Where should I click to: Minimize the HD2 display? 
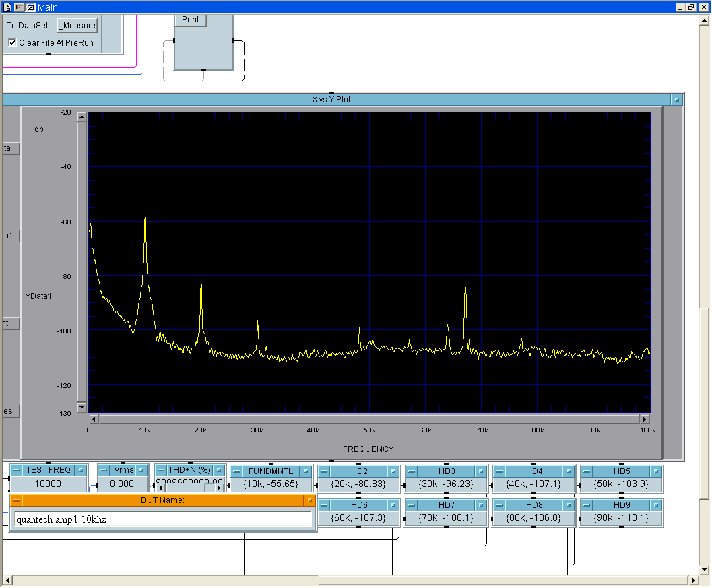[x=324, y=471]
